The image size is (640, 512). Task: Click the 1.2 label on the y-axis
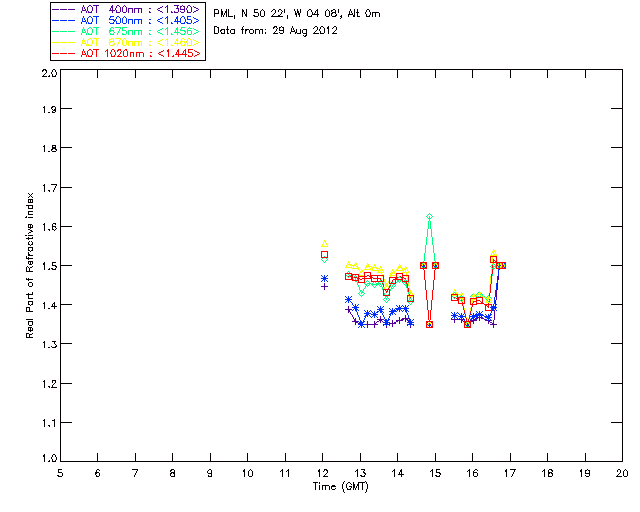[49, 384]
